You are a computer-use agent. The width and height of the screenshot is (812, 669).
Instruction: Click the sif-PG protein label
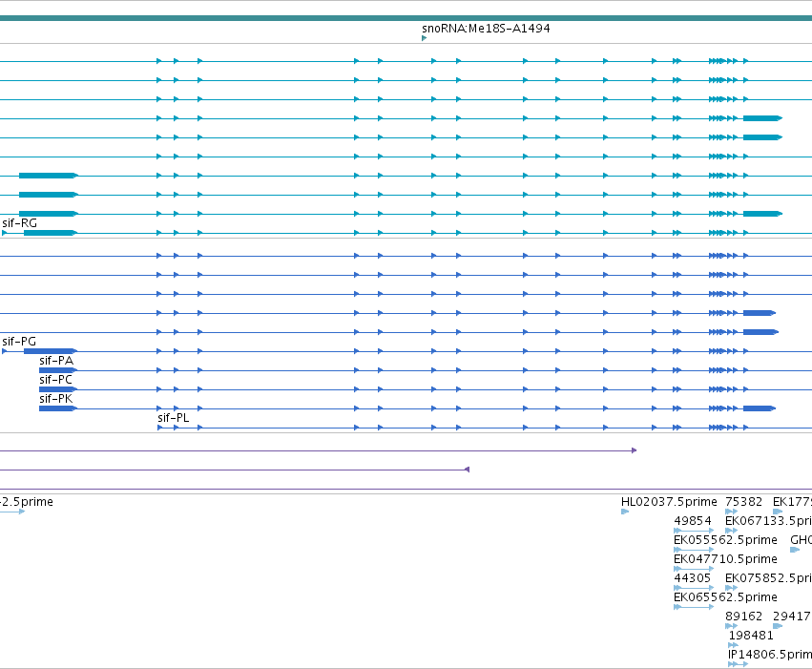[x=19, y=342]
